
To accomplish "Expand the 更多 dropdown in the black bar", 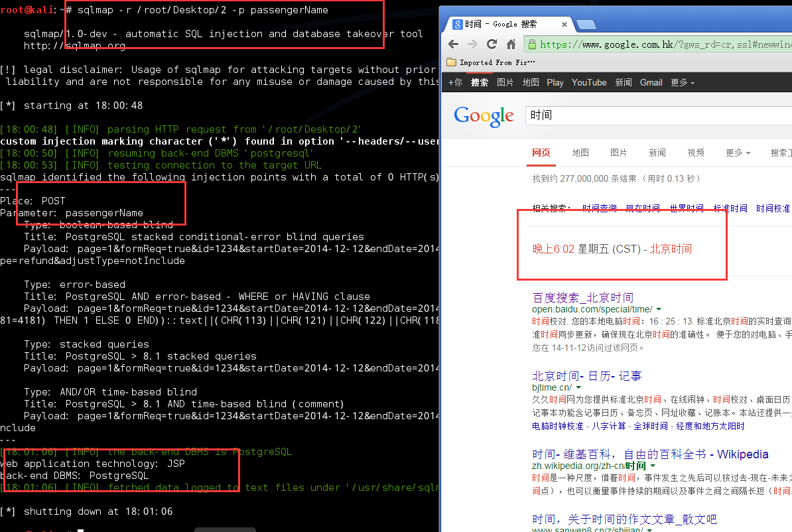I will (683, 82).
